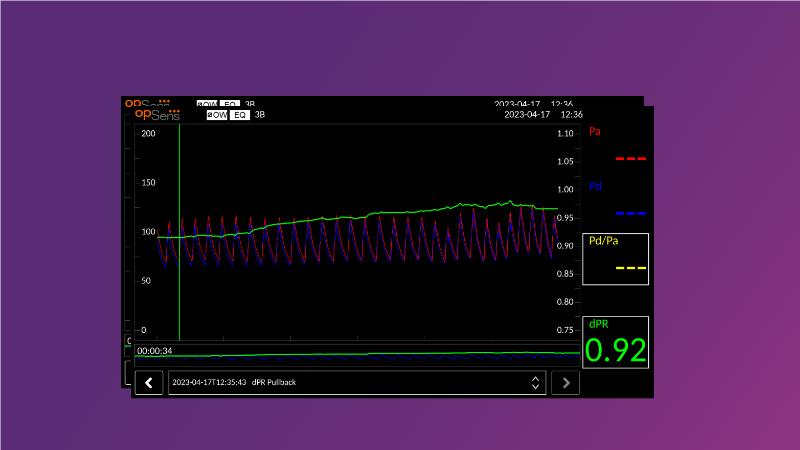The height and width of the screenshot is (450, 800).
Task: Click the blue Pd dashed line indicator
Action: [630, 214]
